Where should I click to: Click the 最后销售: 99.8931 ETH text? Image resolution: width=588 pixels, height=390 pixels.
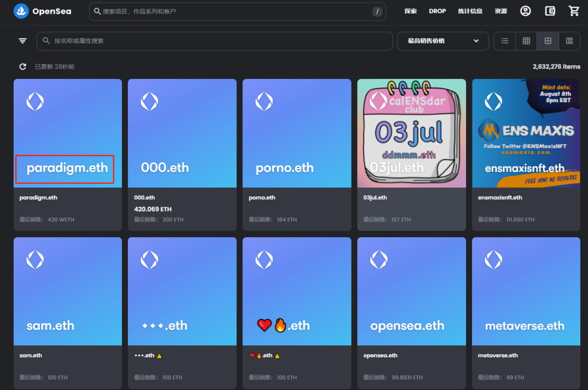click(x=393, y=377)
